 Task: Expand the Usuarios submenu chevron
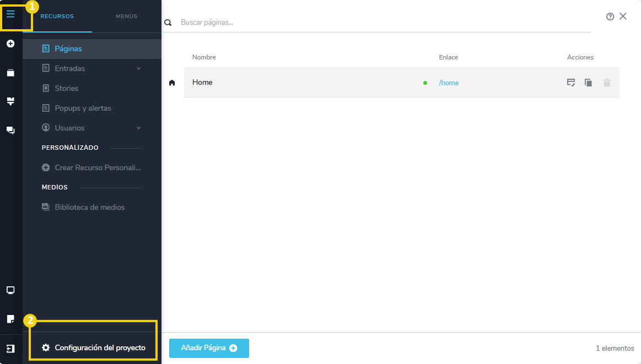tap(139, 128)
